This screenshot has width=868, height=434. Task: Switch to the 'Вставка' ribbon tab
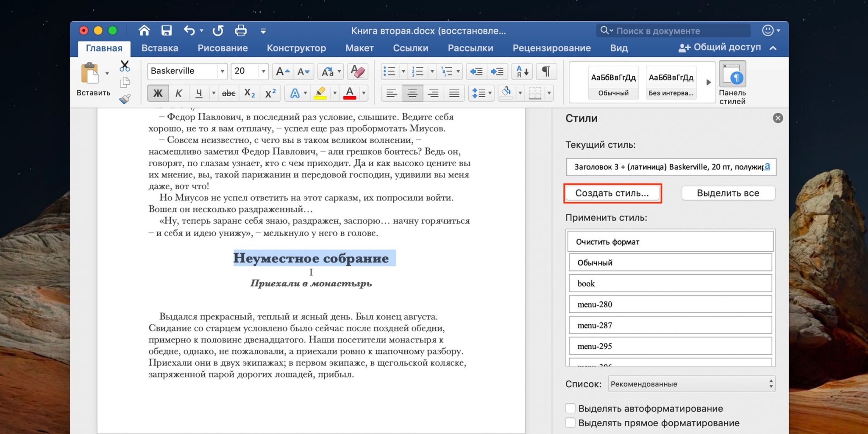pyautogui.click(x=159, y=48)
